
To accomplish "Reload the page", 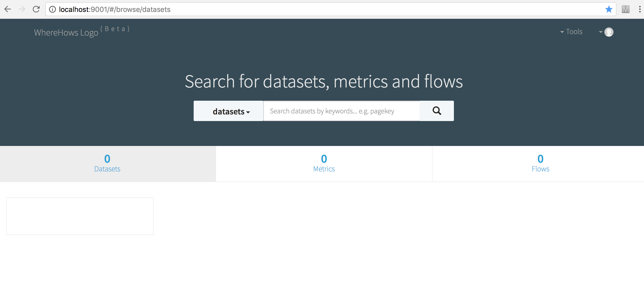I will [x=36, y=9].
